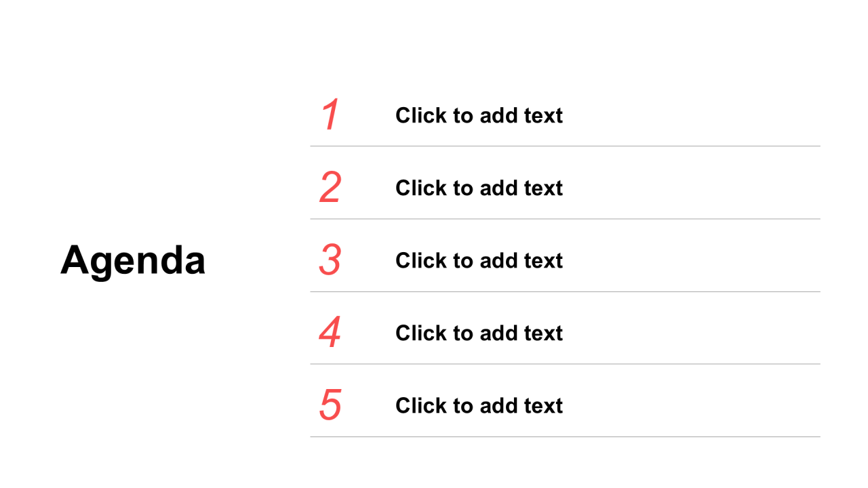Image resolution: width=868 pixels, height=488 pixels.
Task: Click the text placeholder beside number 5
Action: coord(479,405)
